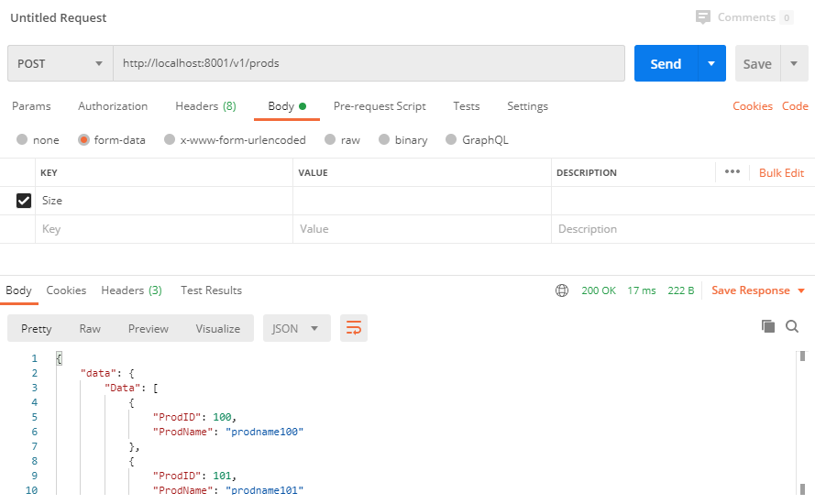Screen dimensions: 815x504
Task: Open the Code link
Action: [795, 106]
